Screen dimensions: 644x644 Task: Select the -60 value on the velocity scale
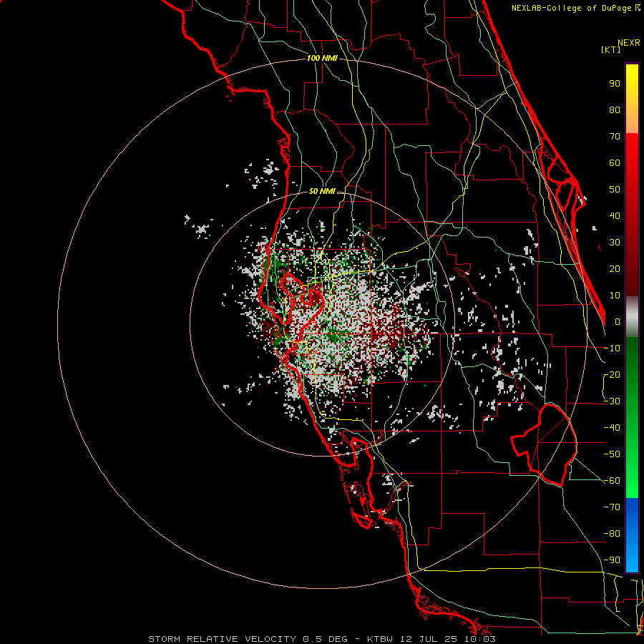pos(612,481)
